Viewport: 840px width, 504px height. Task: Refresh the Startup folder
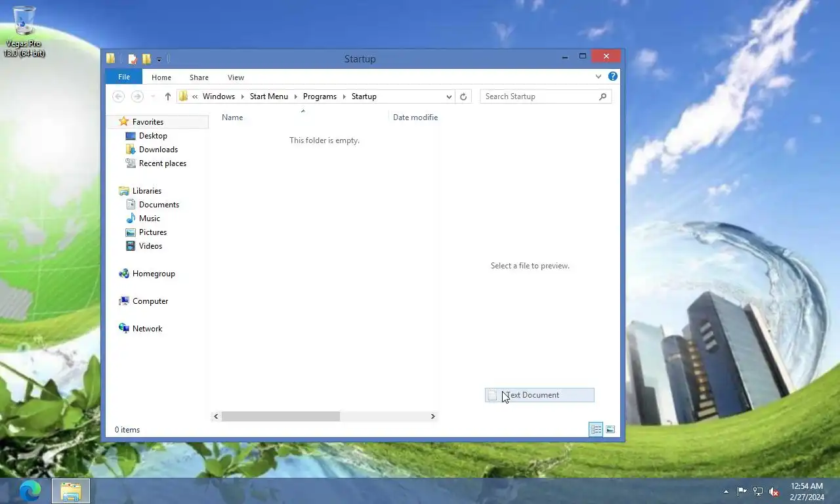point(463,96)
